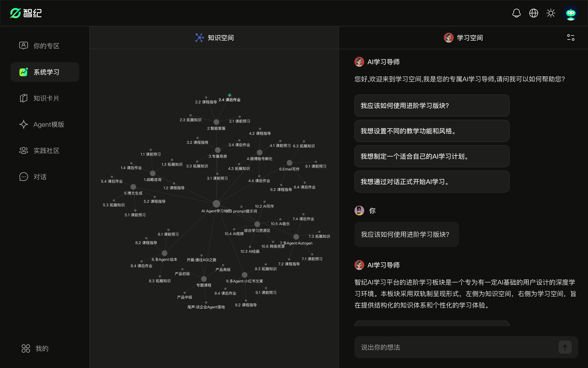
Task: Click the 智纪 logo in the top left
Action: click(26, 13)
